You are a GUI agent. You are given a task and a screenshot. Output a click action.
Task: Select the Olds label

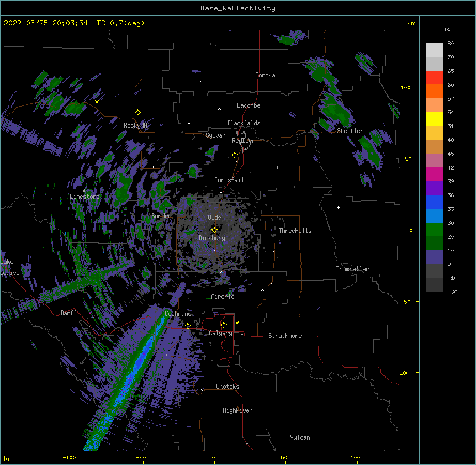tap(214, 218)
